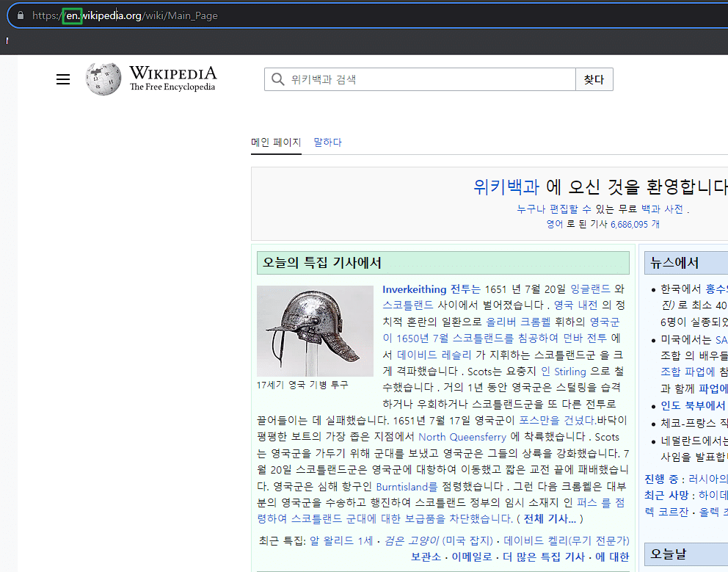Click the browser URL address bar
Screen dimensions: 728x572
click(x=371, y=15)
